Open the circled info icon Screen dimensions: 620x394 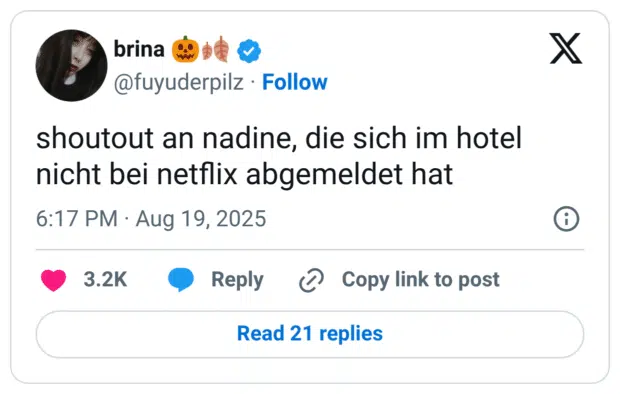pos(566,219)
